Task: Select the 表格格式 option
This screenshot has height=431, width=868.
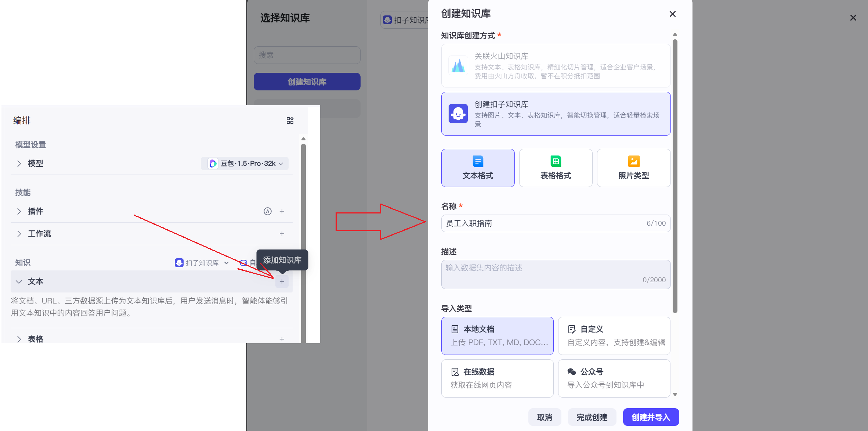Action: (556, 168)
